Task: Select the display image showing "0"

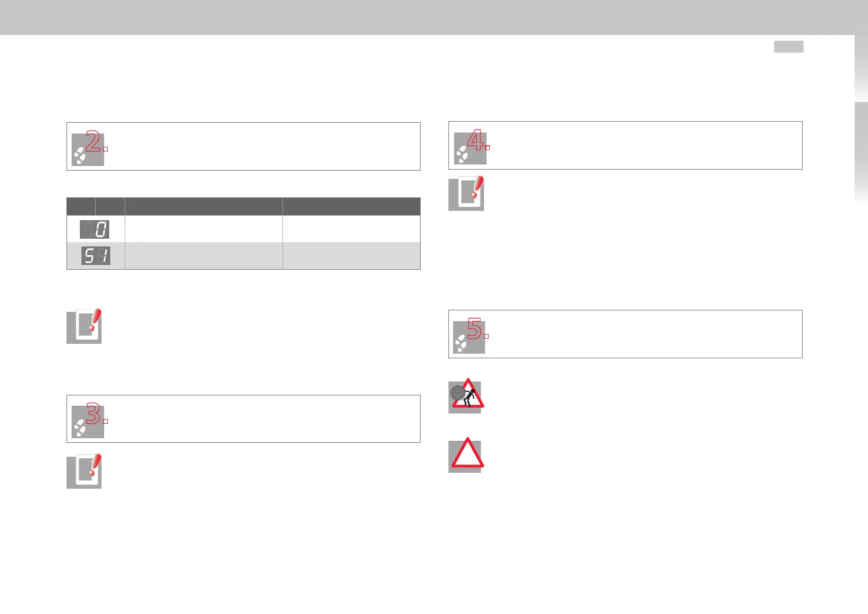Action: (x=95, y=229)
